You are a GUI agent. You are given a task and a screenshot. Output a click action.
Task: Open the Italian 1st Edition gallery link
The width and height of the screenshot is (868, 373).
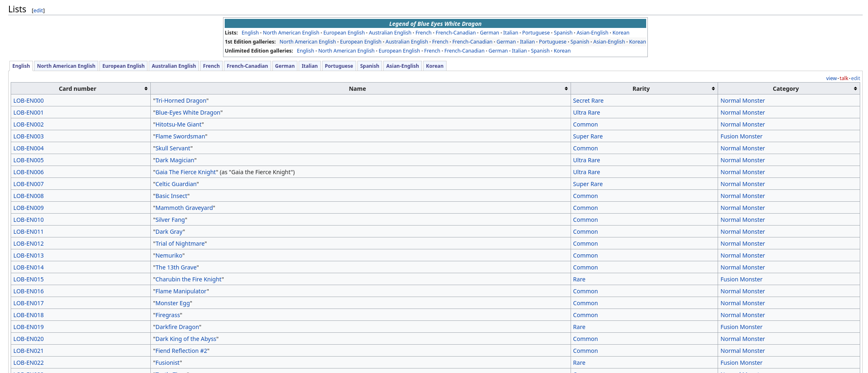527,41
